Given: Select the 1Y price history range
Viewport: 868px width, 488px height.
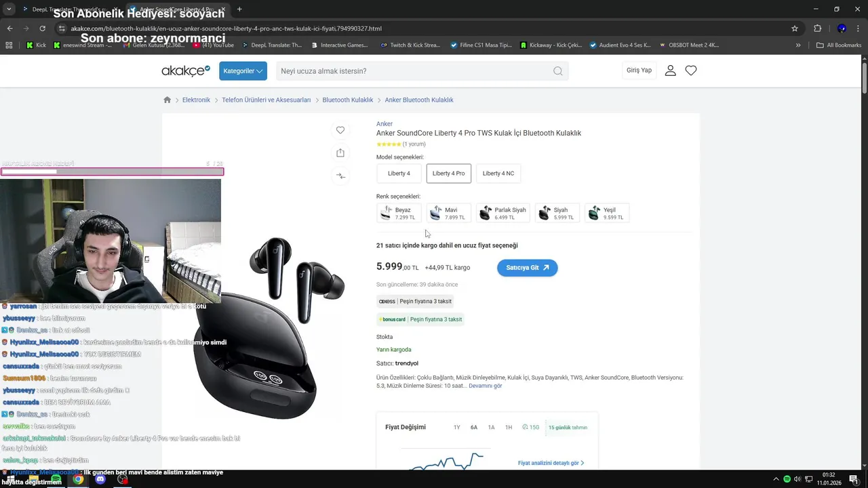Looking at the screenshot, I should pos(456,428).
